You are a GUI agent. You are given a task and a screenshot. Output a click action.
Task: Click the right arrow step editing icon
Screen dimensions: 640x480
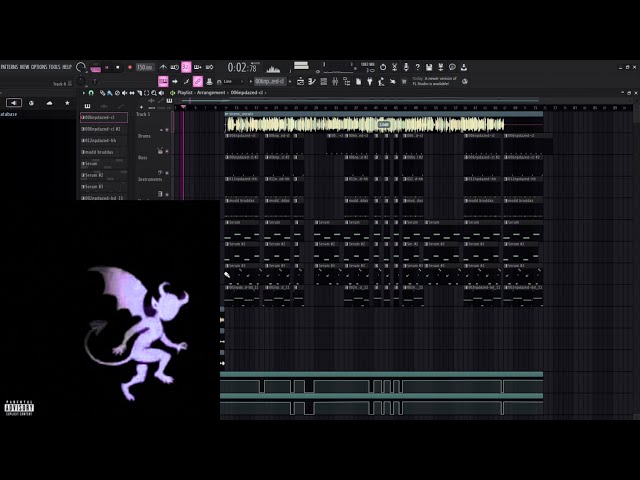(175, 82)
